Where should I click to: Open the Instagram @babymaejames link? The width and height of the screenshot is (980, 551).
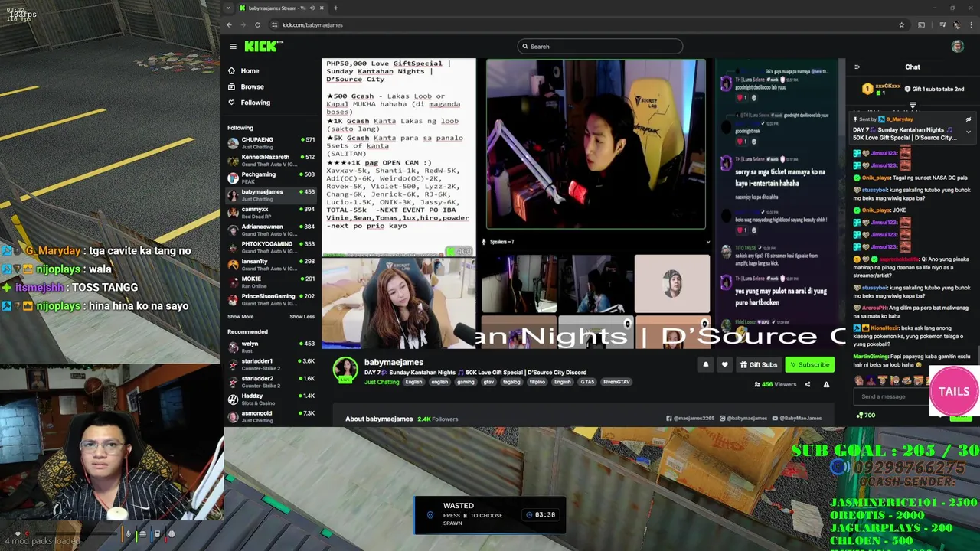743,419
